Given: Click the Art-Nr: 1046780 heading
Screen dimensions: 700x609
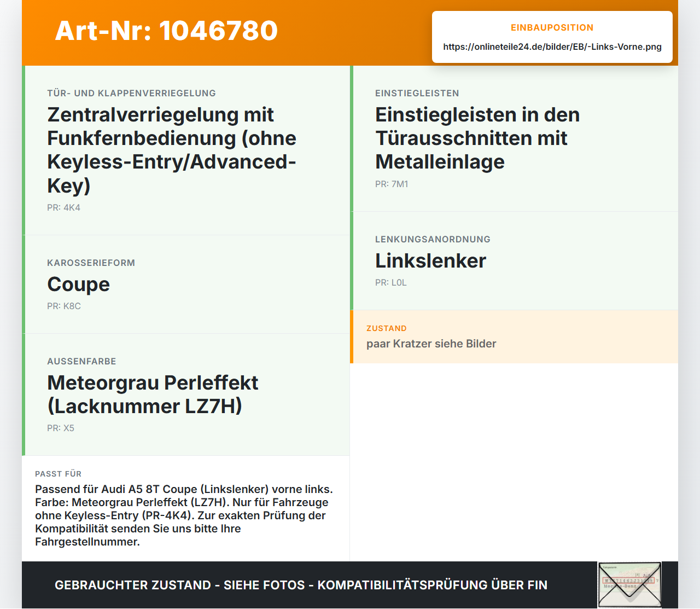Looking at the screenshot, I should (166, 31).
